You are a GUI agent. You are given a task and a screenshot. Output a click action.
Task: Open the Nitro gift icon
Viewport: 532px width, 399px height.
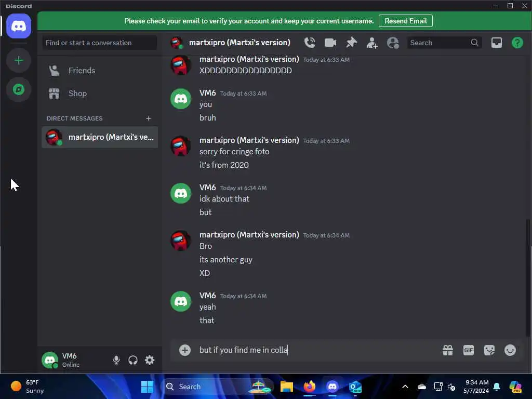coord(447,350)
